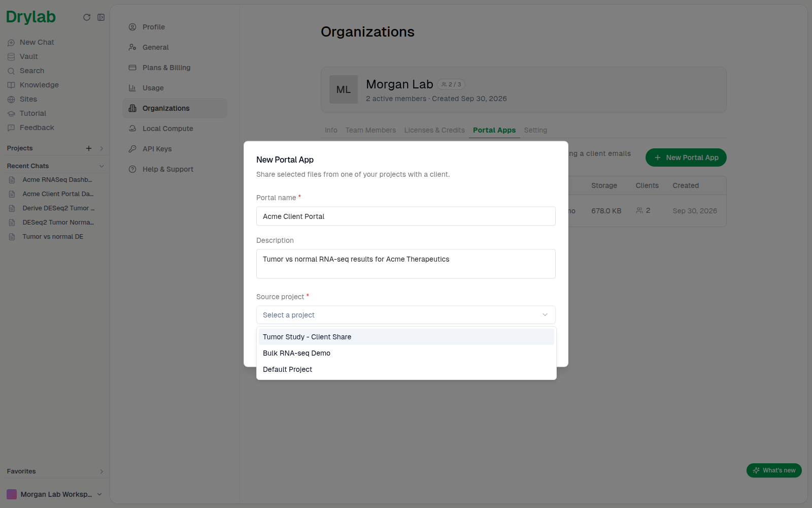This screenshot has height=508, width=812.
Task: Open Help & Support
Action: (175, 169)
